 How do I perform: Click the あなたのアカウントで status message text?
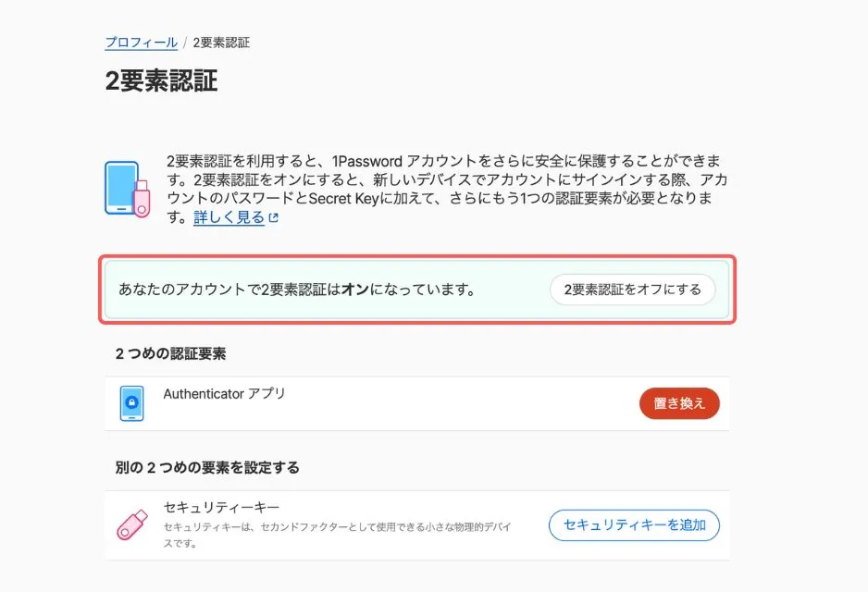point(296,290)
